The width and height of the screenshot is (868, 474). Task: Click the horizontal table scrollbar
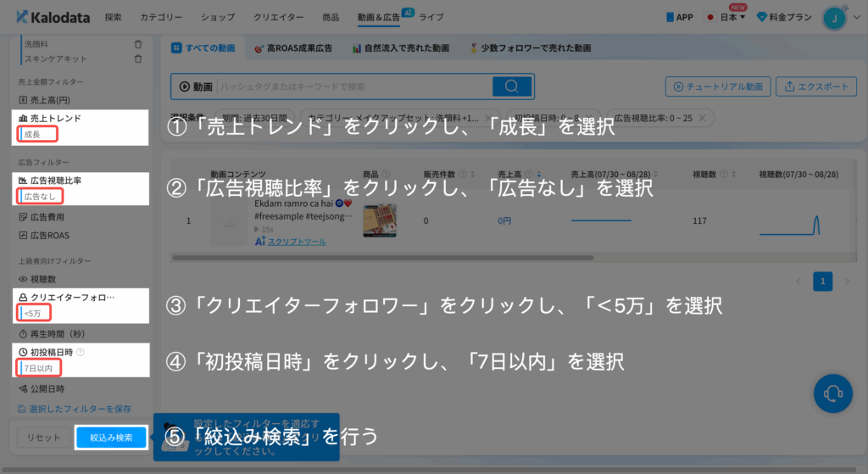click(x=382, y=258)
